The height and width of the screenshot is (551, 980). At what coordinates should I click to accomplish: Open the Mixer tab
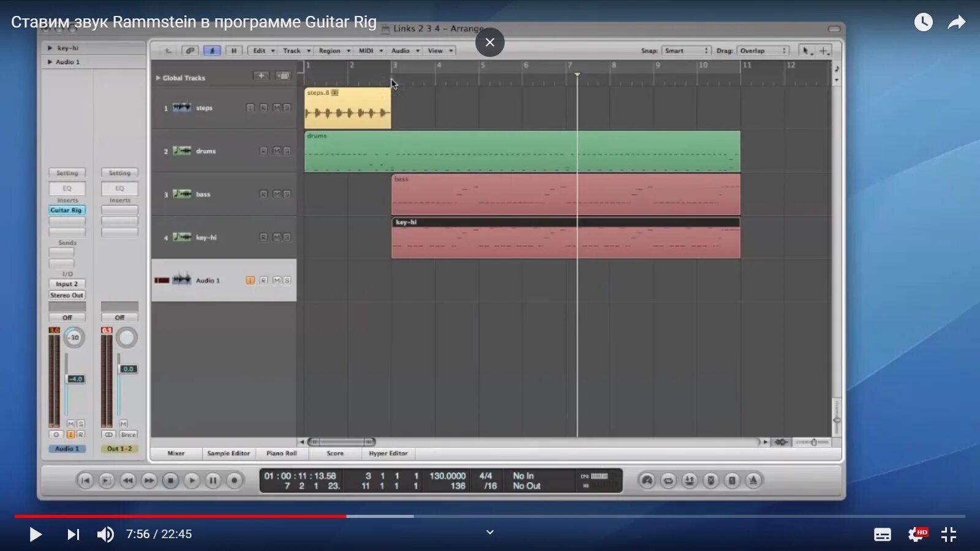(x=176, y=454)
